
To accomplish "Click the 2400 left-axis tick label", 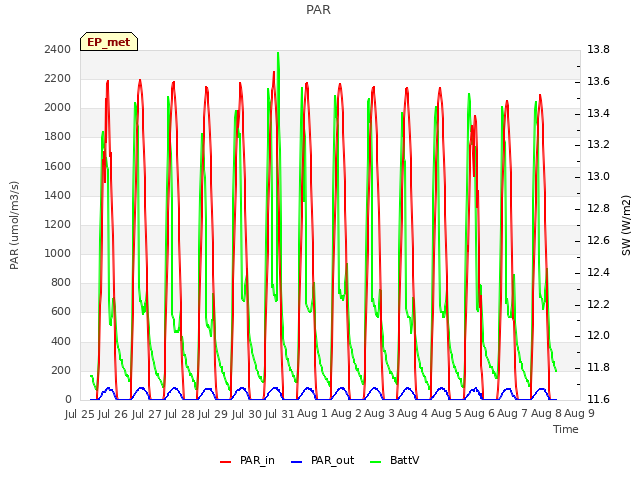I will pyautogui.click(x=58, y=49).
